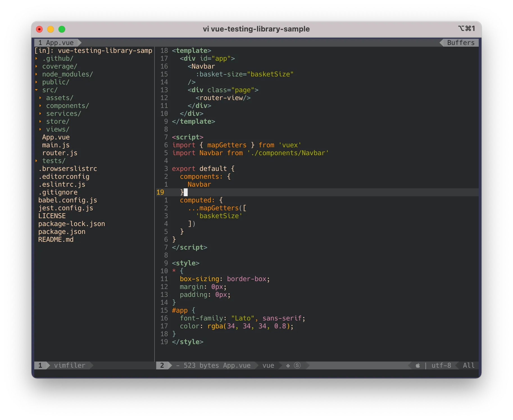This screenshot has height=420, width=513.
Task: Click the ⌥⌘1 shortcut indicator in title bar
Action: 467,28
